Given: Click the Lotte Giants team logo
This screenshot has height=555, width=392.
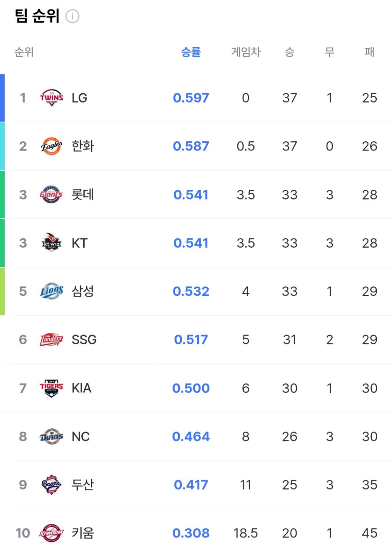Looking at the screenshot, I should pyautogui.click(x=51, y=194).
